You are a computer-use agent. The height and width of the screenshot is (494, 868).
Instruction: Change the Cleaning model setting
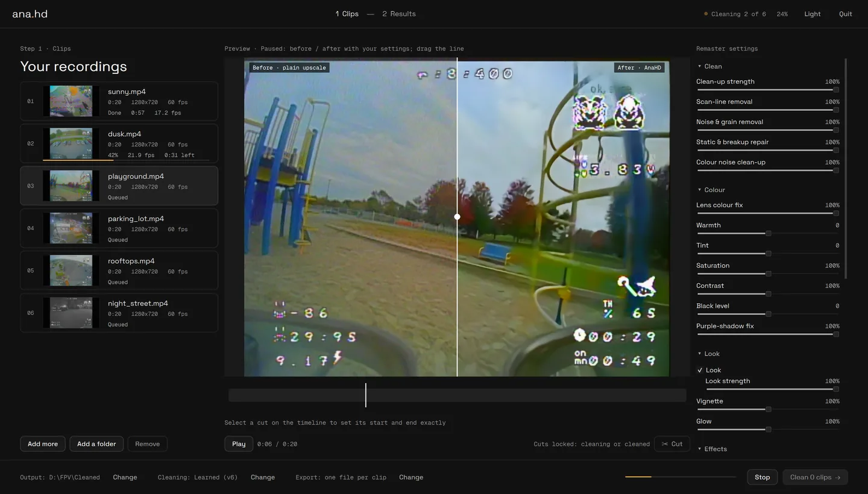(x=263, y=477)
